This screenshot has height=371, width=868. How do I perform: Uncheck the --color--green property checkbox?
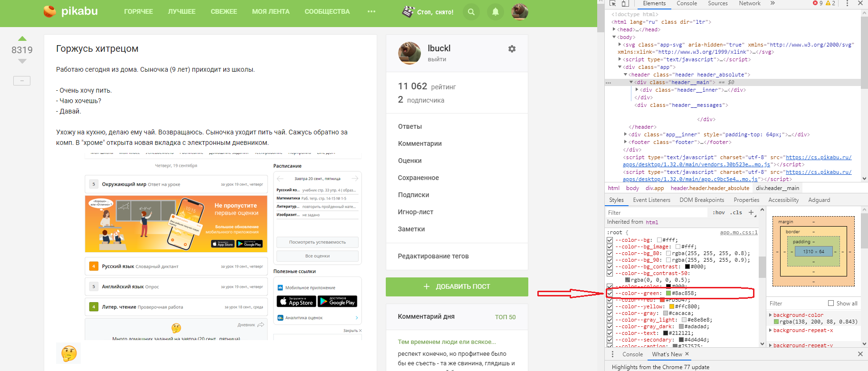pyautogui.click(x=610, y=293)
